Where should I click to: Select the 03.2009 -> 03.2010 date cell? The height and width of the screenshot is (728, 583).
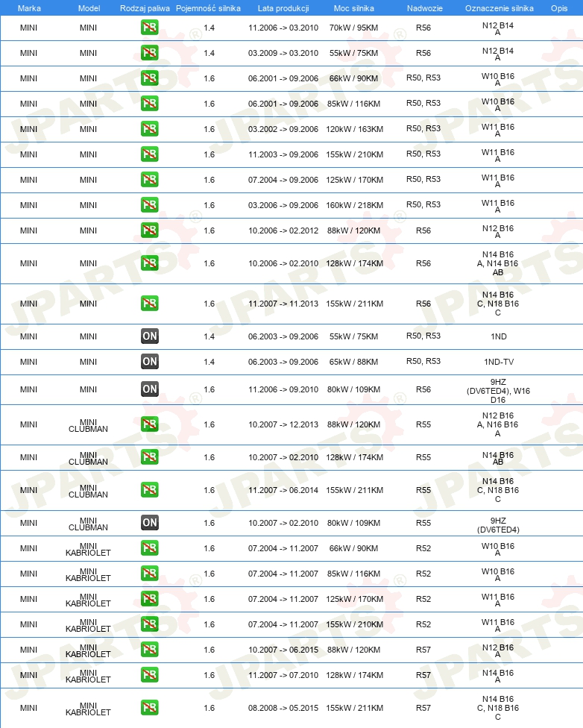pos(283,53)
